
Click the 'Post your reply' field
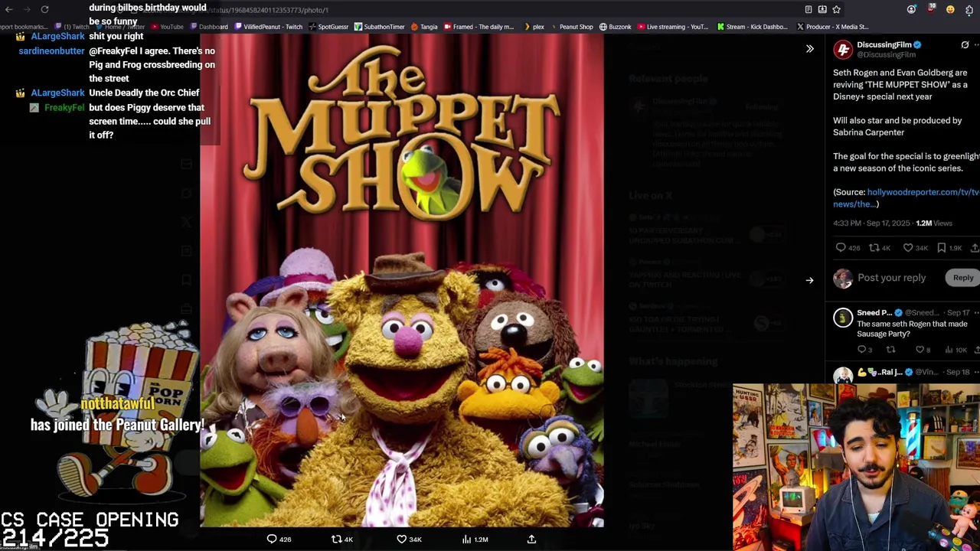tap(892, 278)
